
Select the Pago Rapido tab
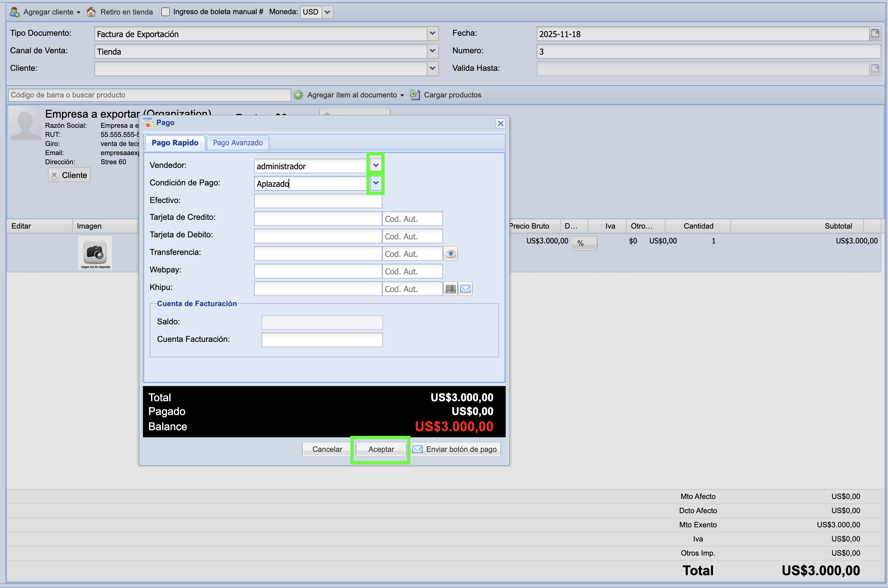pyautogui.click(x=175, y=143)
